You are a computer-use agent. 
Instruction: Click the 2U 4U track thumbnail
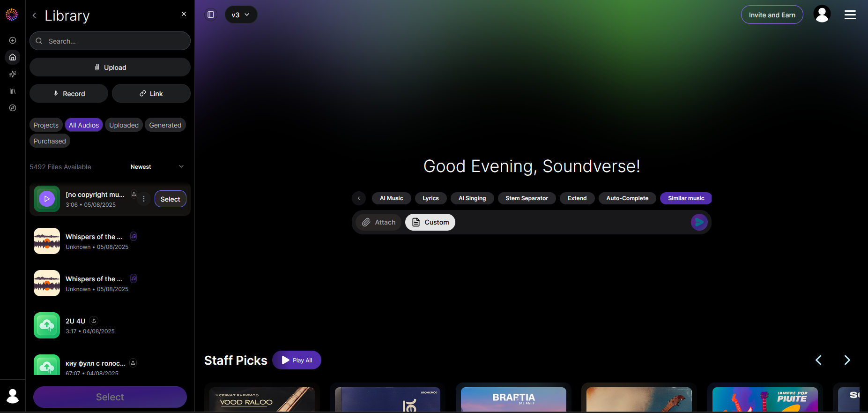[47, 325]
